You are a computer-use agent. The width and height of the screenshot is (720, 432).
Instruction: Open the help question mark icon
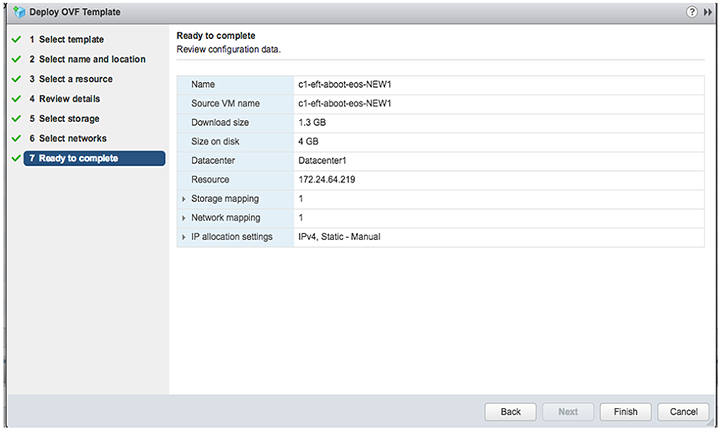pos(692,12)
